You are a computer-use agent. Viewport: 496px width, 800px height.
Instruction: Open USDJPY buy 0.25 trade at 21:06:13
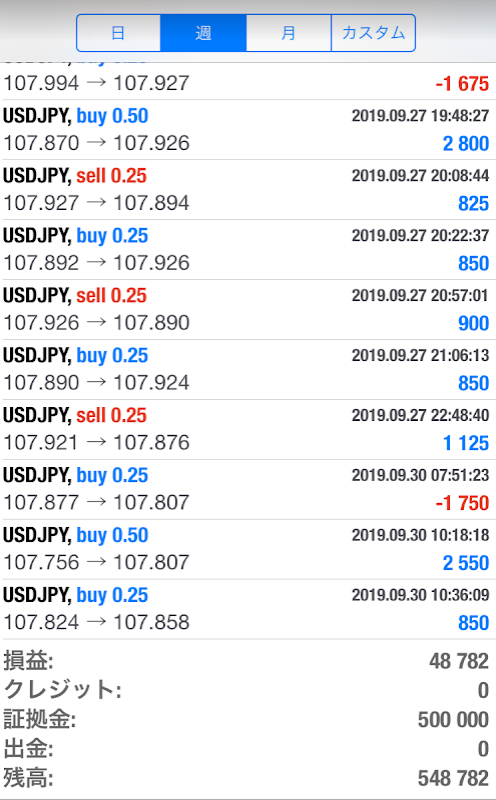pyautogui.click(x=248, y=369)
